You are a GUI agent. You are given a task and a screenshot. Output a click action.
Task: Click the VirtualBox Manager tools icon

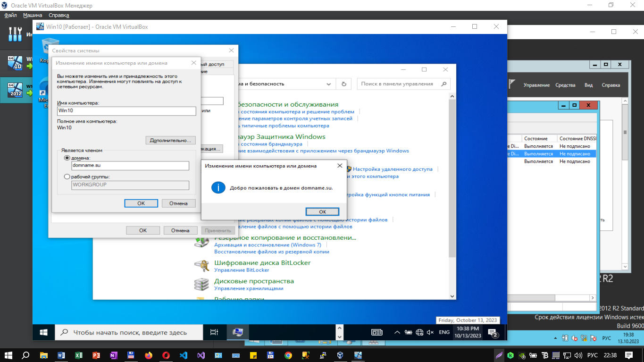click(x=15, y=34)
